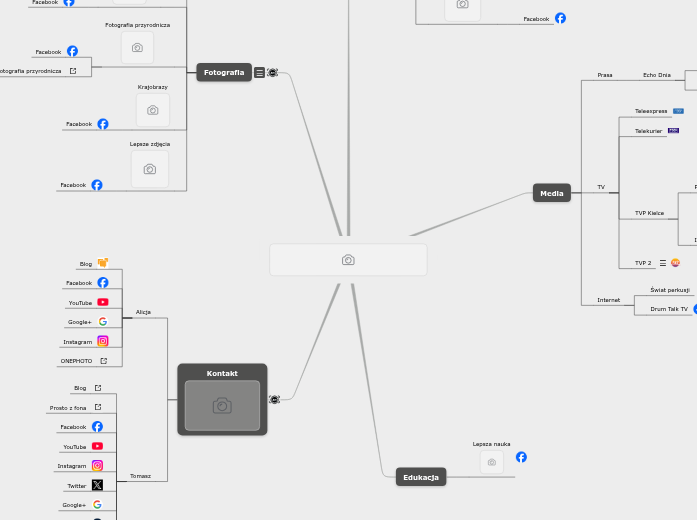Click the Kontakt node image placeholder
The width and height of the screenshot is (697, 520).
point(222,405)
